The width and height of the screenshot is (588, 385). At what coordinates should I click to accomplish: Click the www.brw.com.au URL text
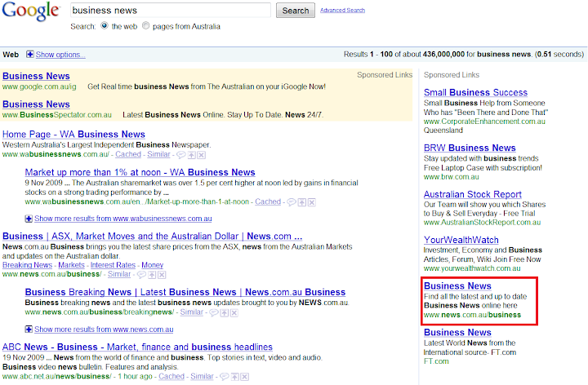452,177
